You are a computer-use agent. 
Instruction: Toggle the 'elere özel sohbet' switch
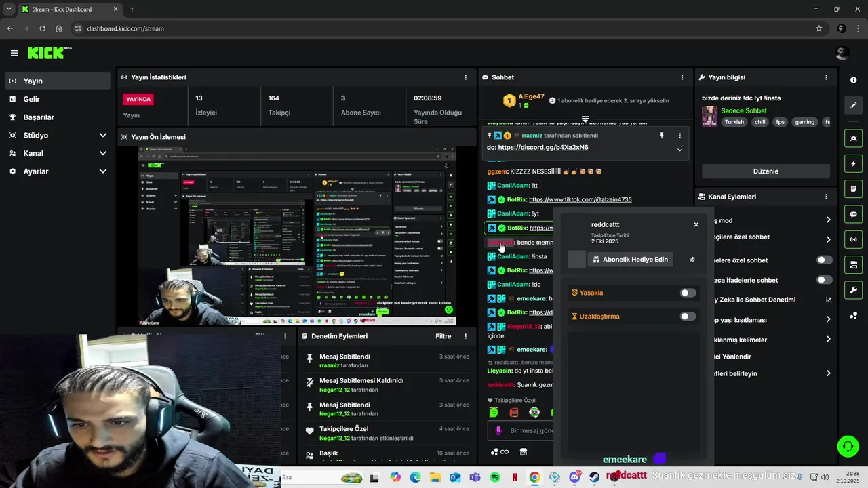(x=824, y=260)
